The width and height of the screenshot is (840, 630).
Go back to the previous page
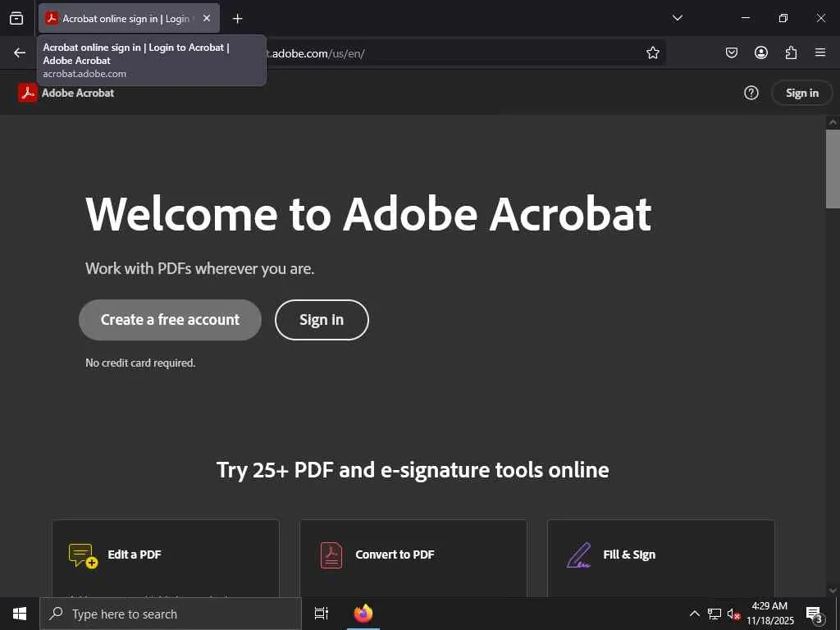20,52
